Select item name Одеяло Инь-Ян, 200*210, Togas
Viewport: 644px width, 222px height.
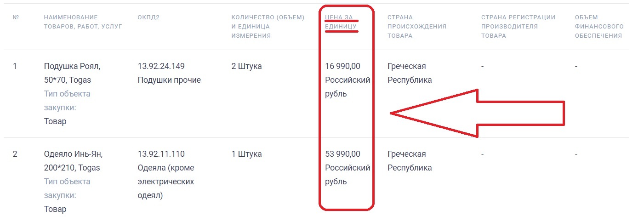pos(72,161)
